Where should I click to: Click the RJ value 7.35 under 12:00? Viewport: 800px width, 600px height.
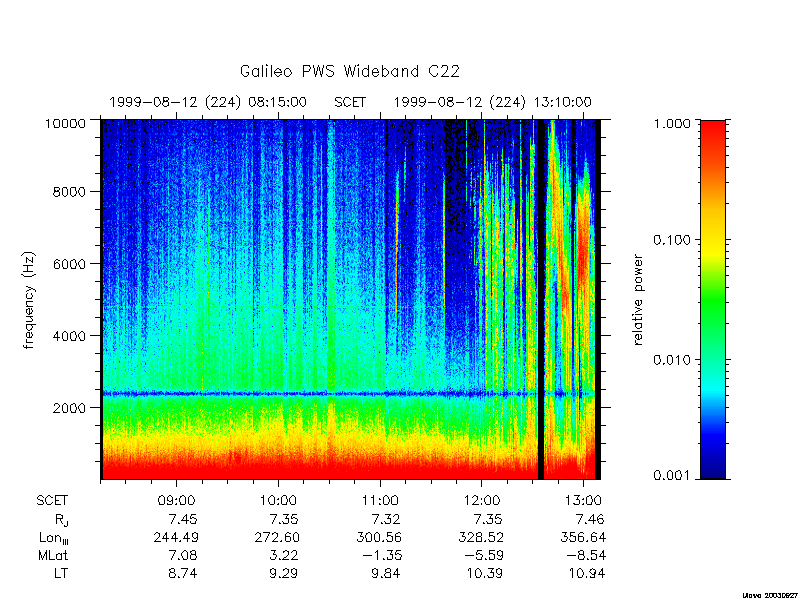pos(488,519)
